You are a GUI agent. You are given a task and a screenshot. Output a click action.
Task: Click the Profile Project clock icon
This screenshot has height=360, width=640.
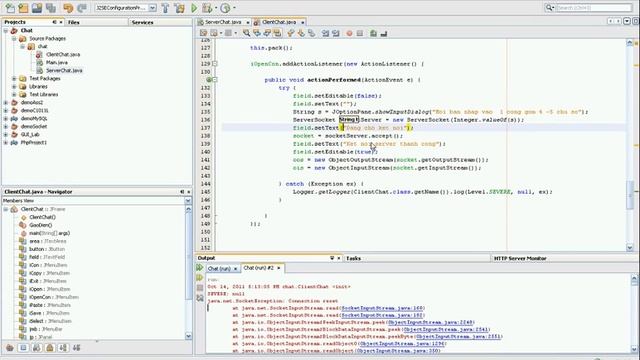225,8
